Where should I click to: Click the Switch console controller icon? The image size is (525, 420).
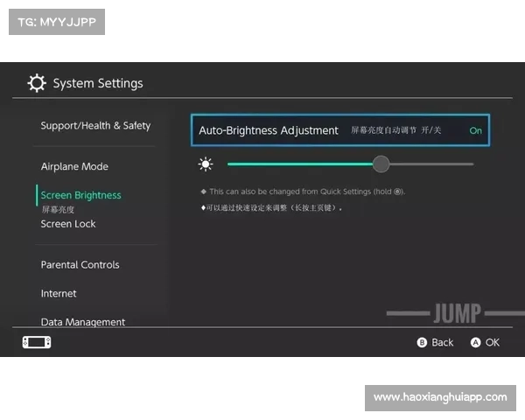(x=37, y=342)
